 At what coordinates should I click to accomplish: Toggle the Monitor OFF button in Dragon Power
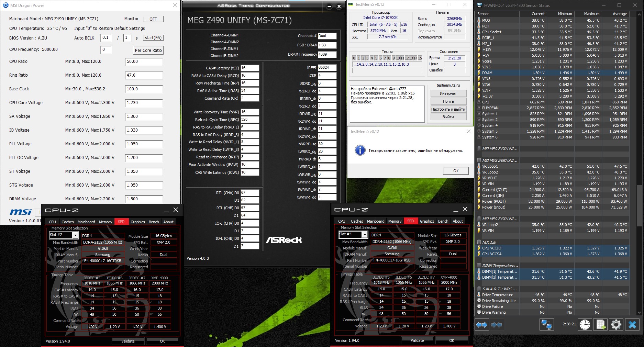[x=153, y=19]
